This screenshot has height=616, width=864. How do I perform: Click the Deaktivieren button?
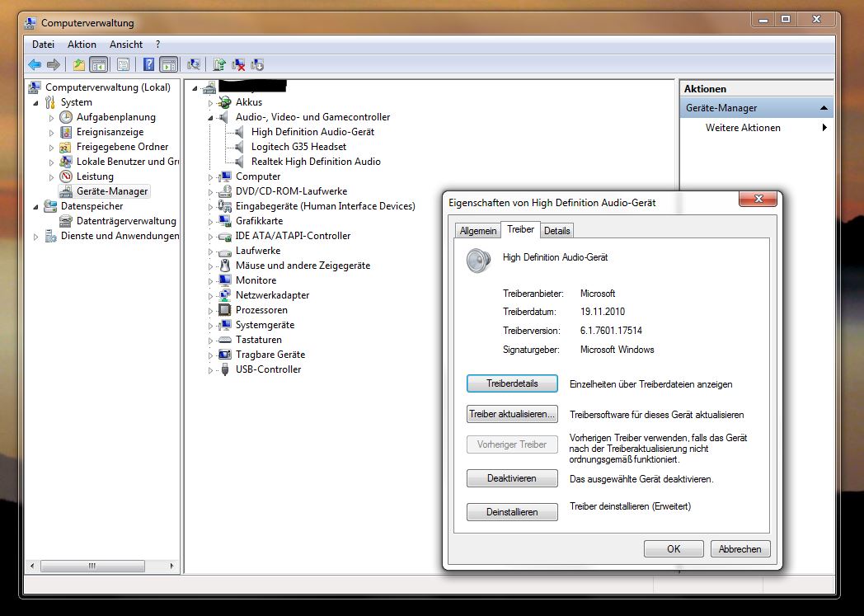[512, 478]
